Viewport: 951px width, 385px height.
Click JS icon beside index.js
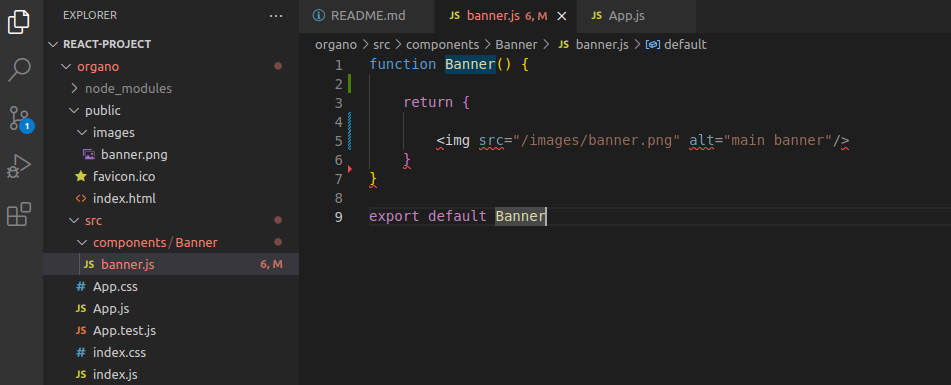(81, 374)
